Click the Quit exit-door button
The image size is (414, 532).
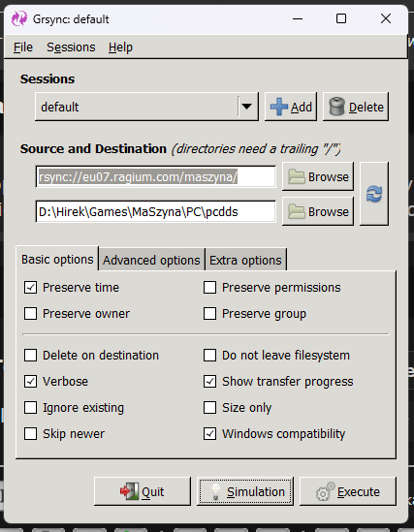point(143,491)
